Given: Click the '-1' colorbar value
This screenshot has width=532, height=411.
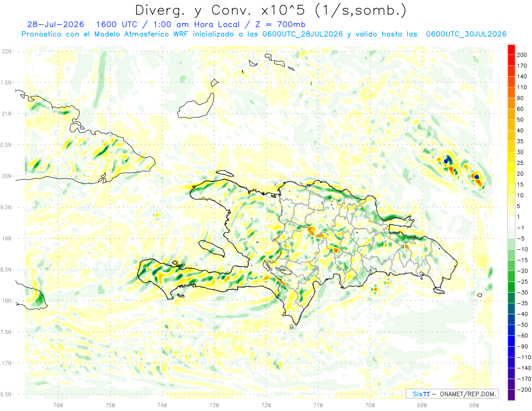Looking at the screenshot, I should (520, 227).
